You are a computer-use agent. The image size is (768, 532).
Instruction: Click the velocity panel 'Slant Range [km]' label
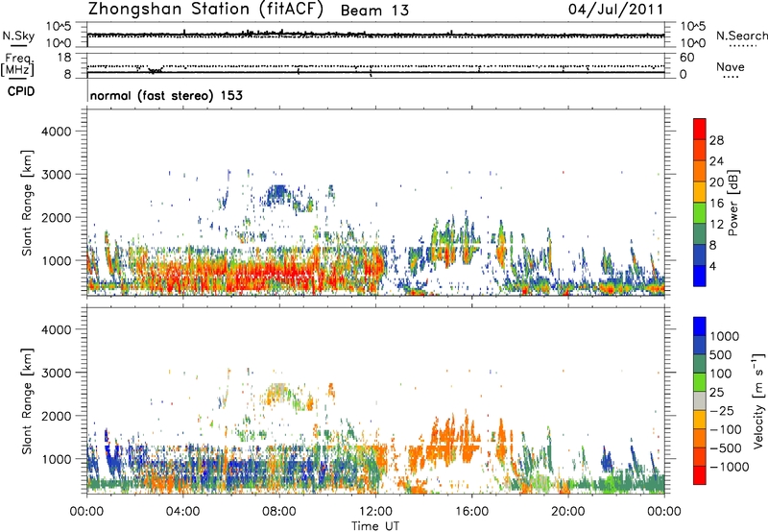click(27, 401)
